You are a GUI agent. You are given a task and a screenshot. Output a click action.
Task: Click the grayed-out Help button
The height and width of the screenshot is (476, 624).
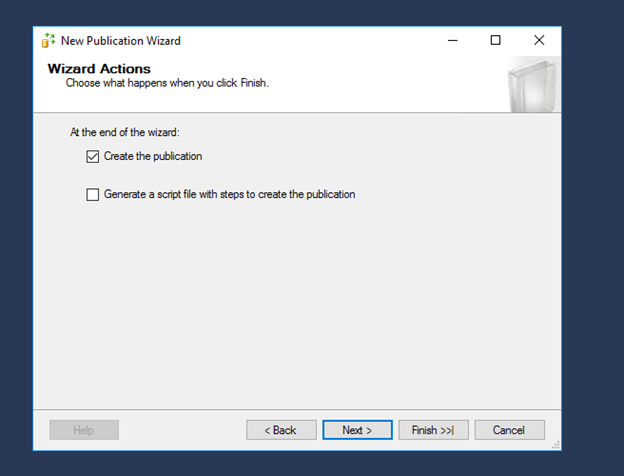tap(84, 430)
